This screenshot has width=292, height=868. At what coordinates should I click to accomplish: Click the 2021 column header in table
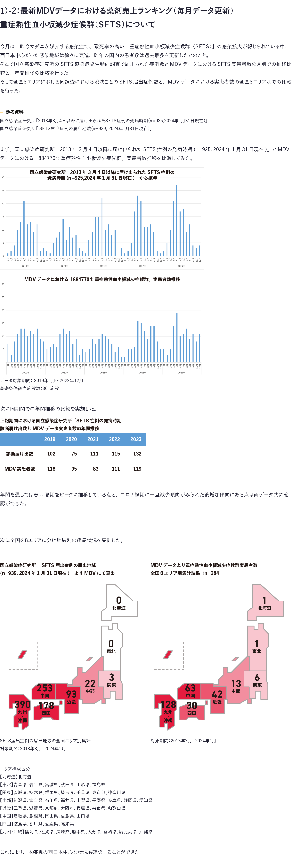pos(93,439)
